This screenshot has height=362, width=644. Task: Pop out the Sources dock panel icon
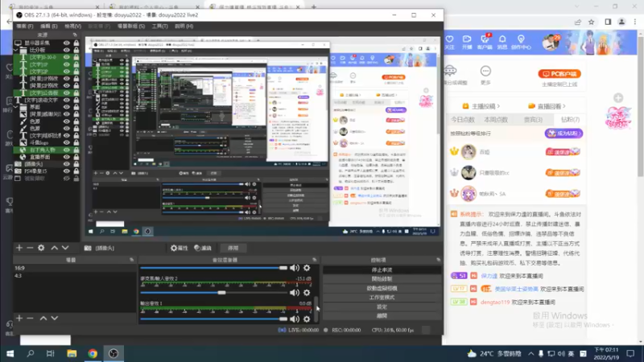click(x=75, y=35)
